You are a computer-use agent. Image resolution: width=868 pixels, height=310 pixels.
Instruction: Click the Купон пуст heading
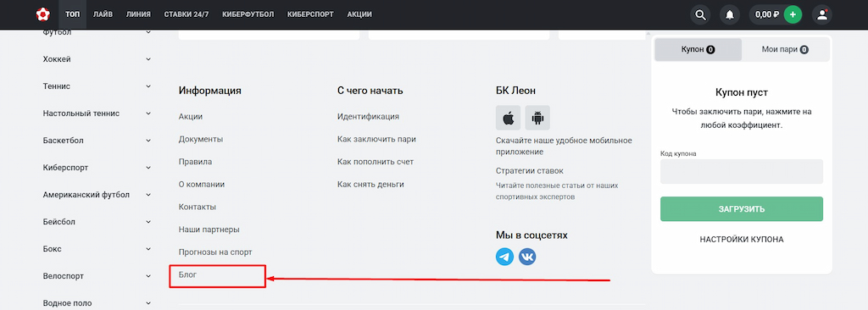pyautogui.click(x=742, y=92)
